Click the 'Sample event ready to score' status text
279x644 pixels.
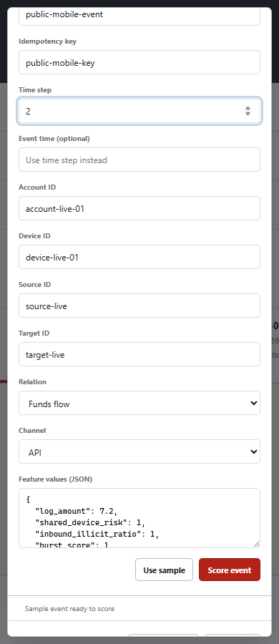click(70, 609)
